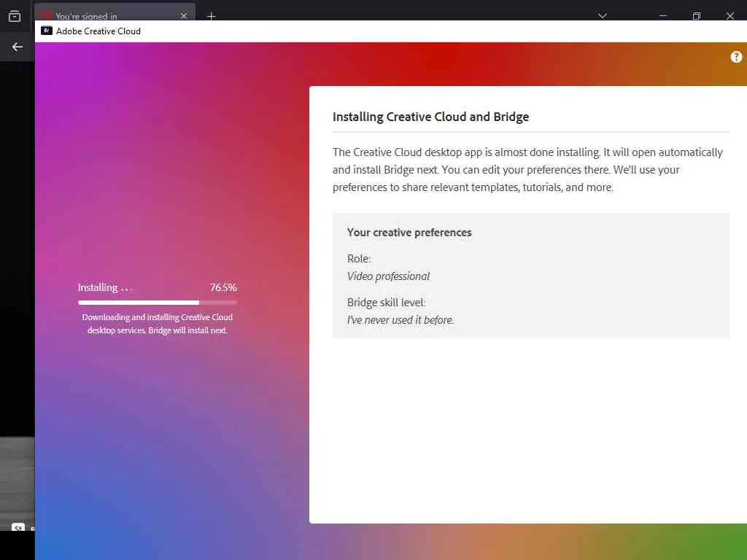The width and height of the screenshot is (747, 560).
Task: Click the Bridge Br icon in title bar
Action: [46, 31]
